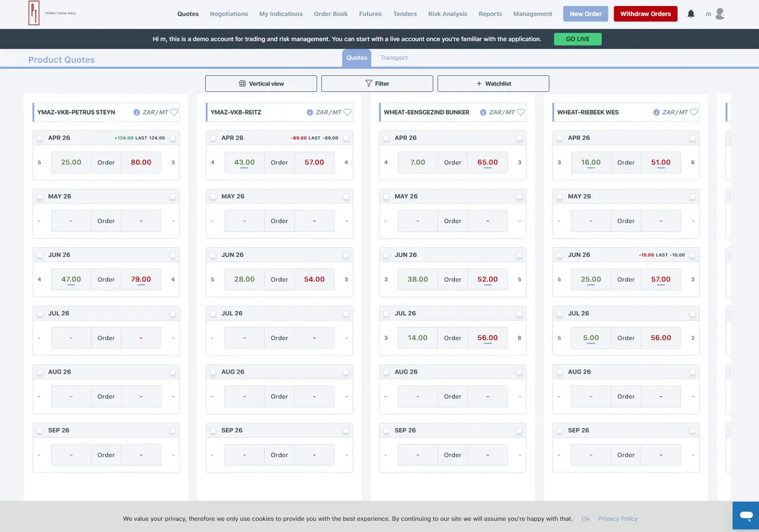Image resolution: width=759 pixels, height=532 pixels.
Task: Open the chat support widget
Action: tap(746, 515)
